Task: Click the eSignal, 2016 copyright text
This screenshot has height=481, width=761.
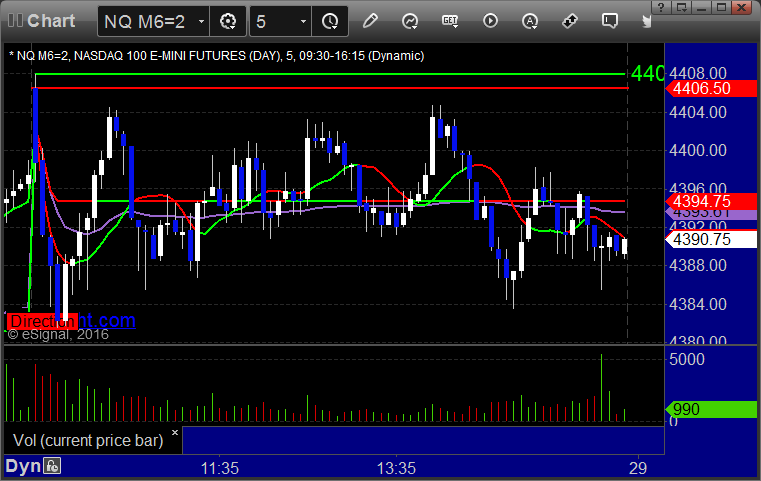Action: [57, 334]
